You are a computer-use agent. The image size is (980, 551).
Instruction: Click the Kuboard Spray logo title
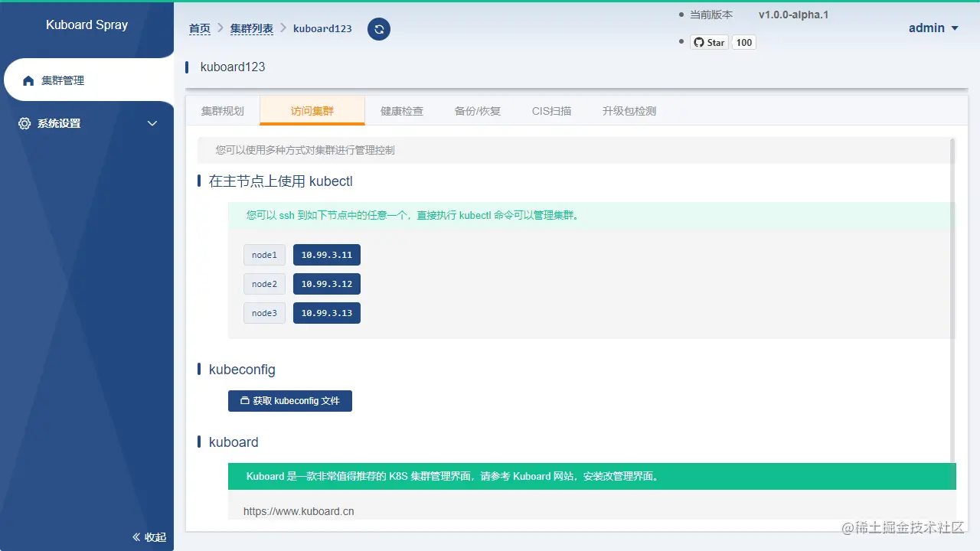[87, 24]
